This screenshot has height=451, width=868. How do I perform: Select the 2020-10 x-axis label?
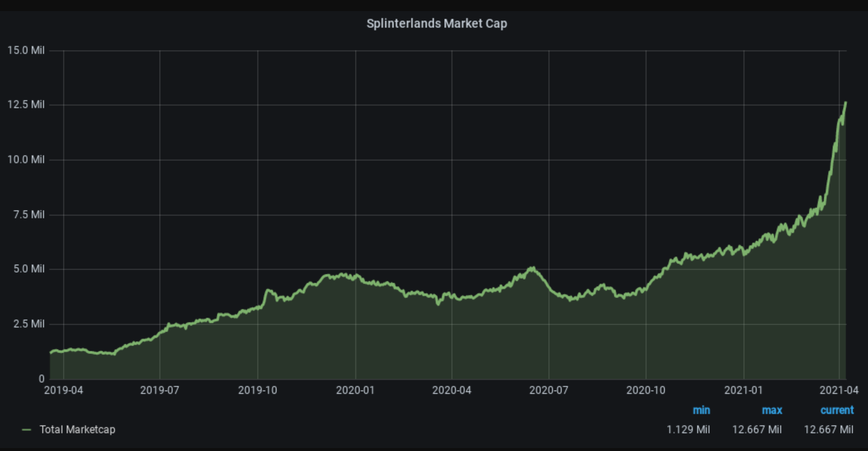646,390
